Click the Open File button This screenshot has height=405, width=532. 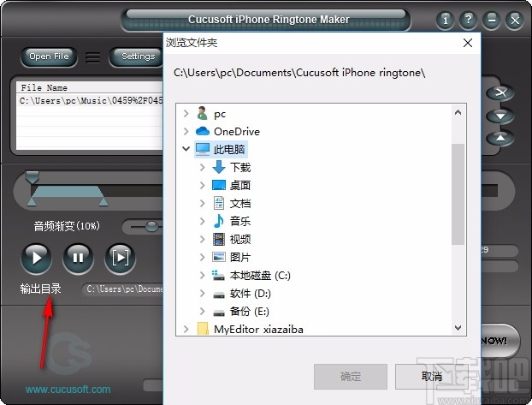click(49, 57)
